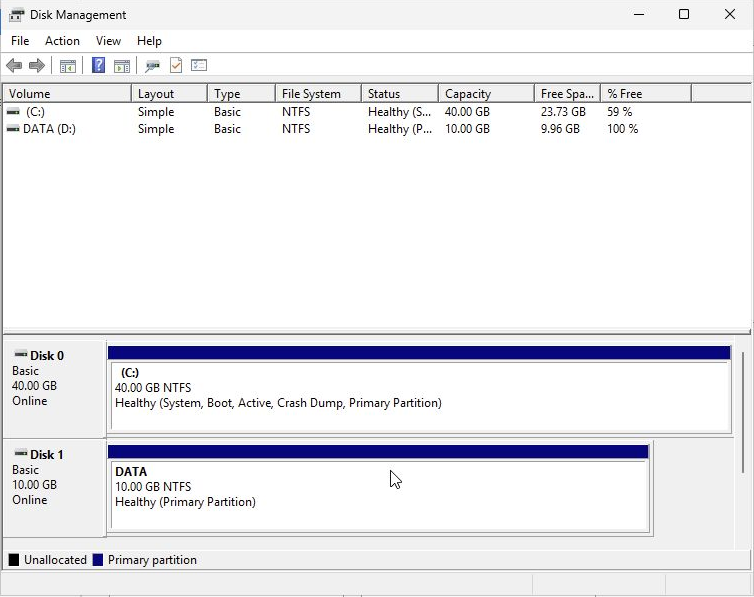
Task: Click the 10.00 GB capacity cell in volume list
Action: pyautogui.click(x=467, y=129)
